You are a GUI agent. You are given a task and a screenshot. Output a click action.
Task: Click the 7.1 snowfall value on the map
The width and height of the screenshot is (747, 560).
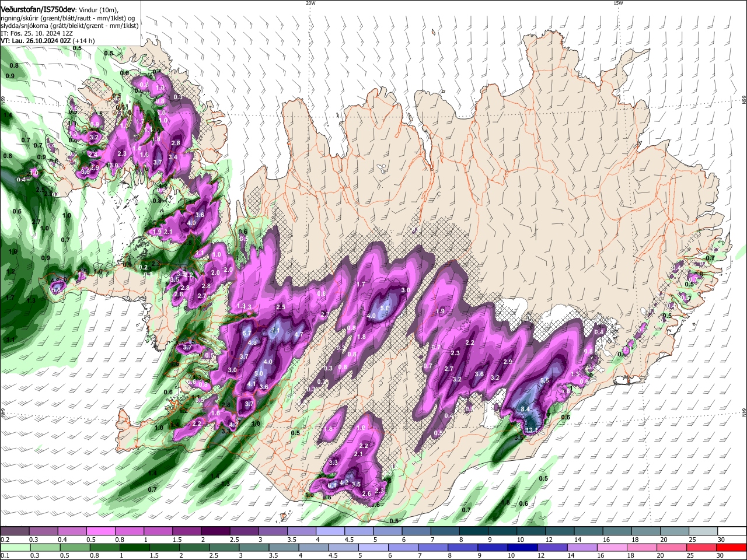pos(276,330)
